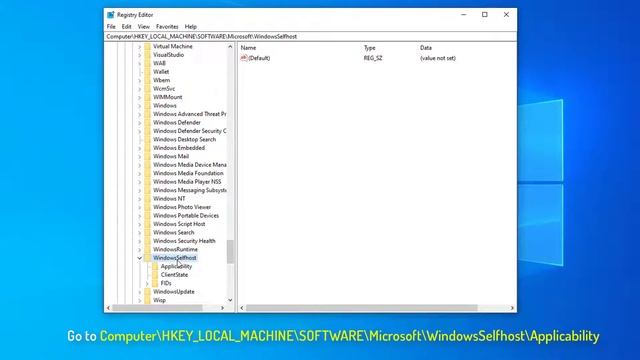Viewport: 640px width, 360px height.
Task: Click the registry path address bar
Action: (310, 36)
